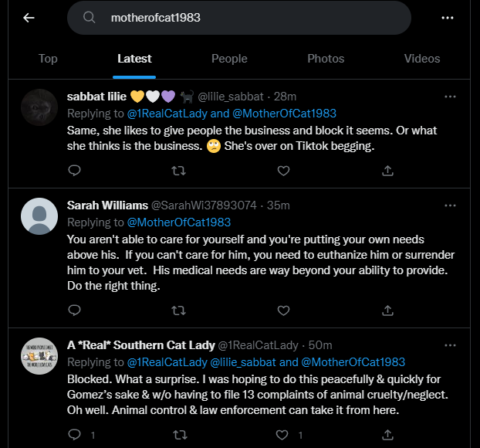The image size is (480, 448).
Task: Retweet Sarah Williams' tweet
Action: coord(179,311)
